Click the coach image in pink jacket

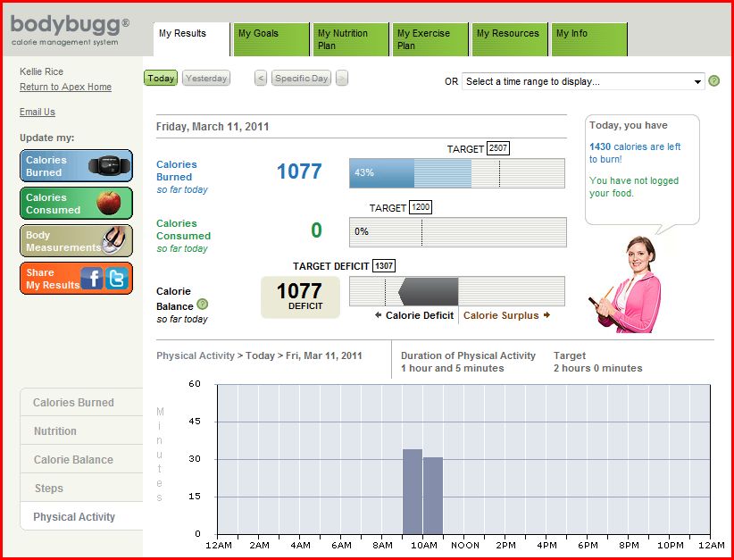click(626, 284)
